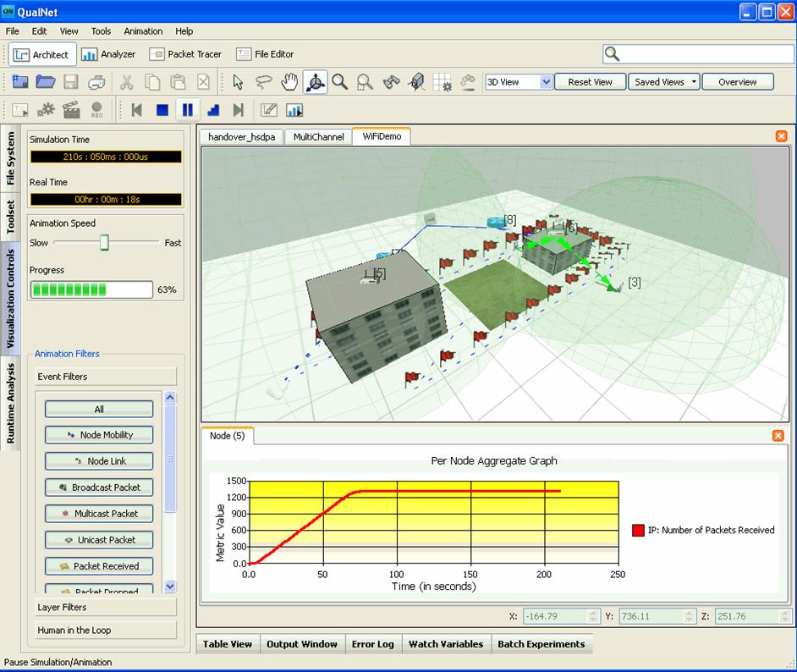
Task: Open the Runtime Analysis side panel
Action: tap(10, 403)
